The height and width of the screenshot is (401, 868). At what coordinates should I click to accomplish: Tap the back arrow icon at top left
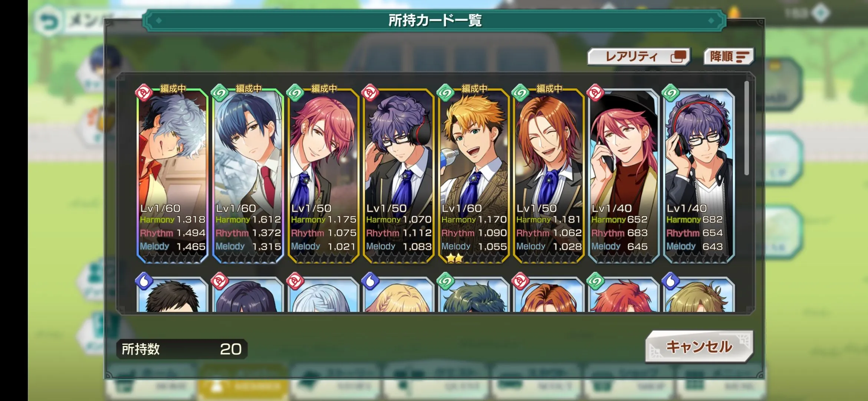(49, 22)
